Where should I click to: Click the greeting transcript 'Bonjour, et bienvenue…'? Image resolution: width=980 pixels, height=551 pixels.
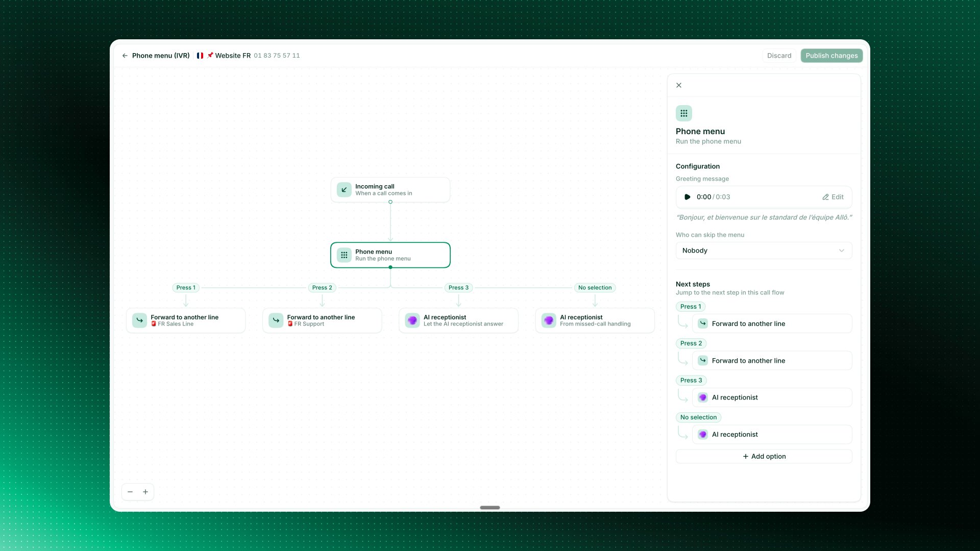pyautogui.click(x=764, y=217)
